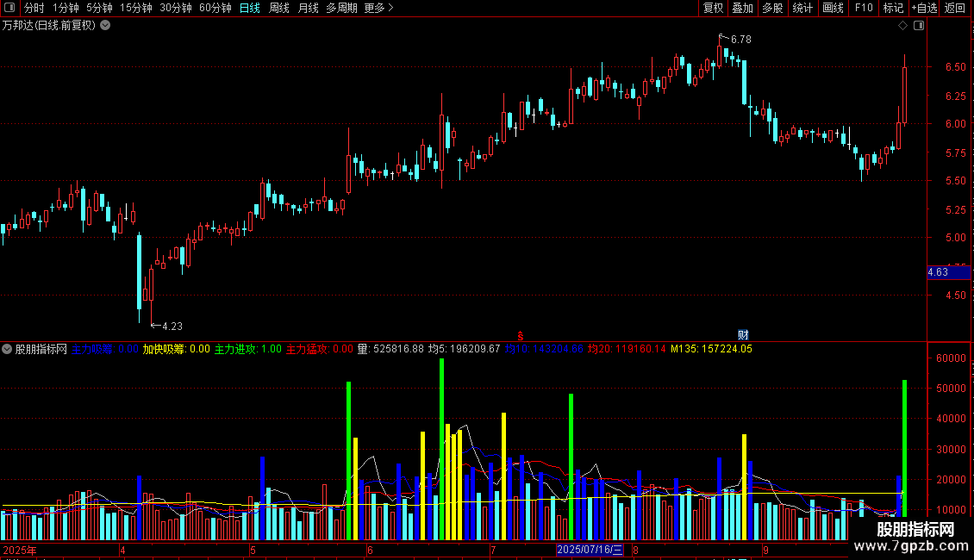Viewport: 974px width, 560px height.
Task: Open the 多股 multi-stock view
Action: coord(772,8)
